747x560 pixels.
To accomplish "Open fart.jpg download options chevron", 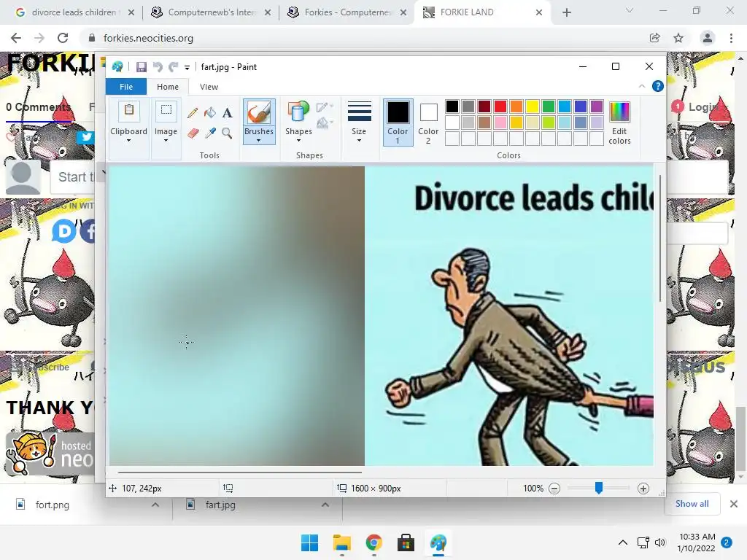I will click(x=325, y=505).
